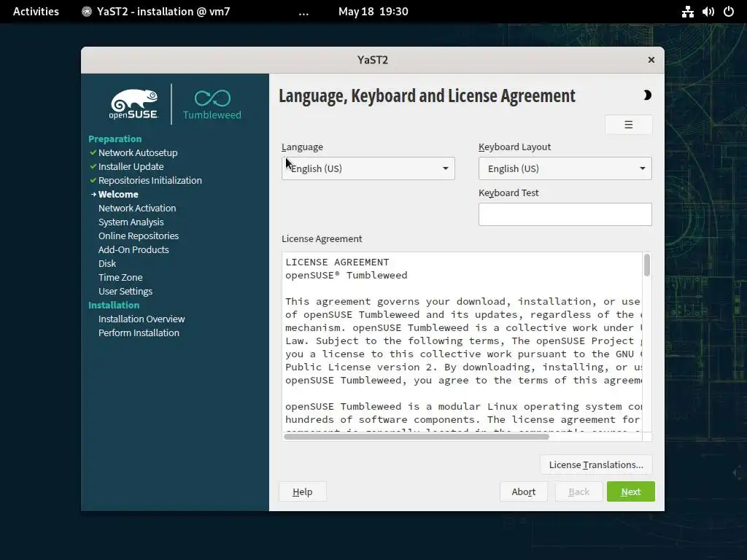
Task: Click the Add-On Products step
Action: (133, 249)
